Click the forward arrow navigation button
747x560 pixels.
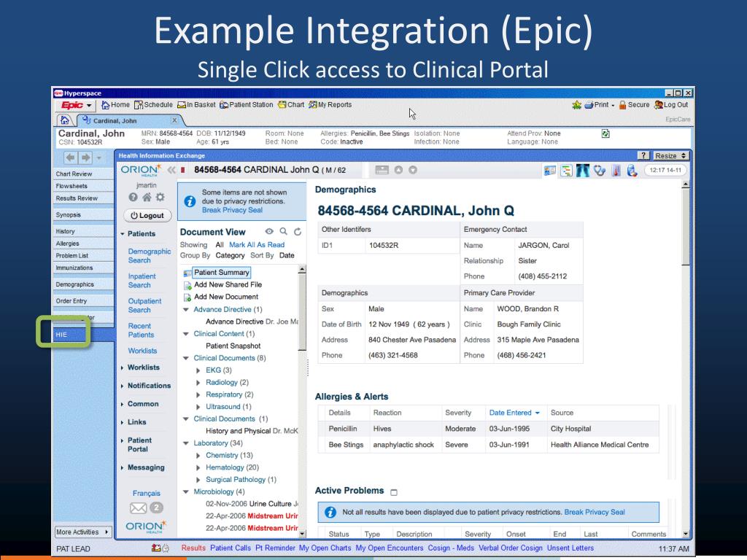coord(86,157)
